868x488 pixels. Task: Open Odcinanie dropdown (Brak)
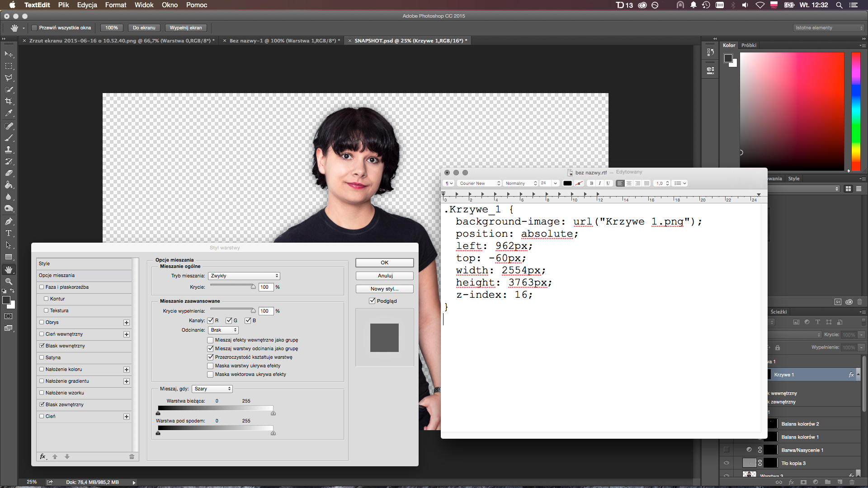click(x=223, y=330)
